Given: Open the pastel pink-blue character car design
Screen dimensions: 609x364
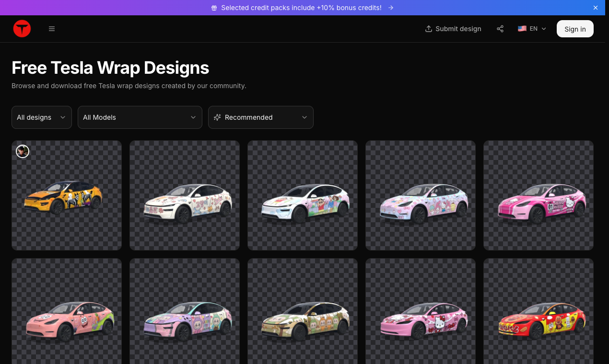Looking at the screenshot, I should click(421, 195).
